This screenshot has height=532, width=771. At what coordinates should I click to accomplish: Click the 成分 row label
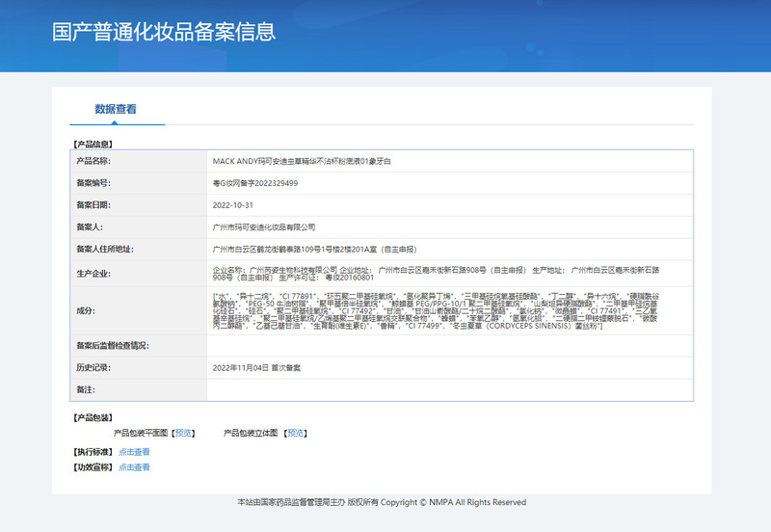(86, 310)
